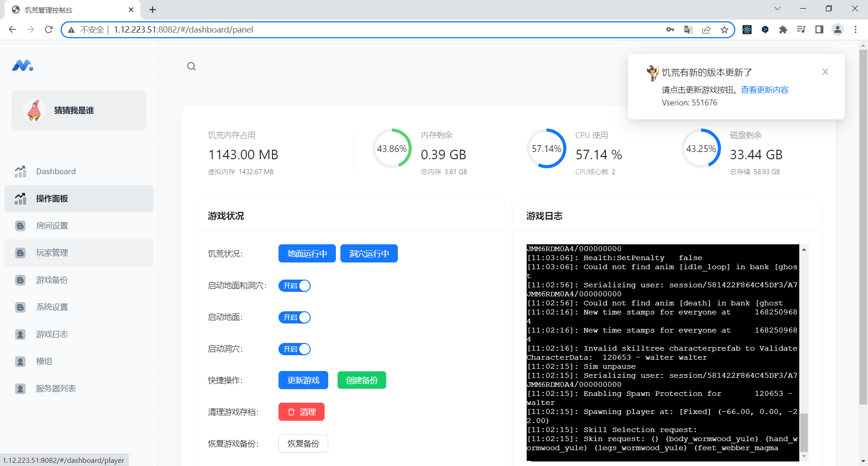868x466 pixels.
Task: Click the 地面运行中 status button
Action: pos(307,253)
